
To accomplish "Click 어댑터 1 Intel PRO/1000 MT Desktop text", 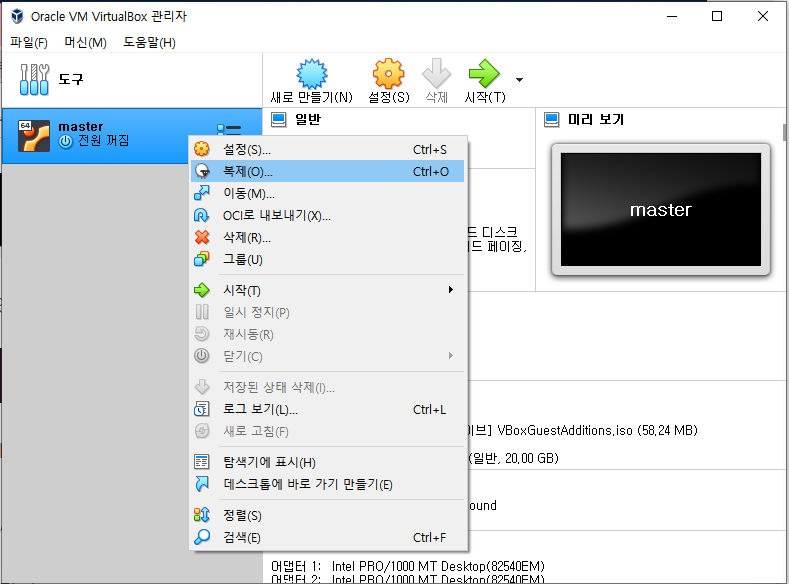I will pos(408,566).
